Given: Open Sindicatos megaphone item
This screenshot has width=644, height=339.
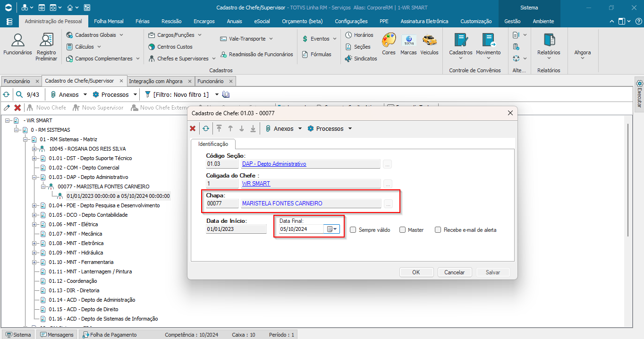Looking at the screenshot, I should (361, 59).
